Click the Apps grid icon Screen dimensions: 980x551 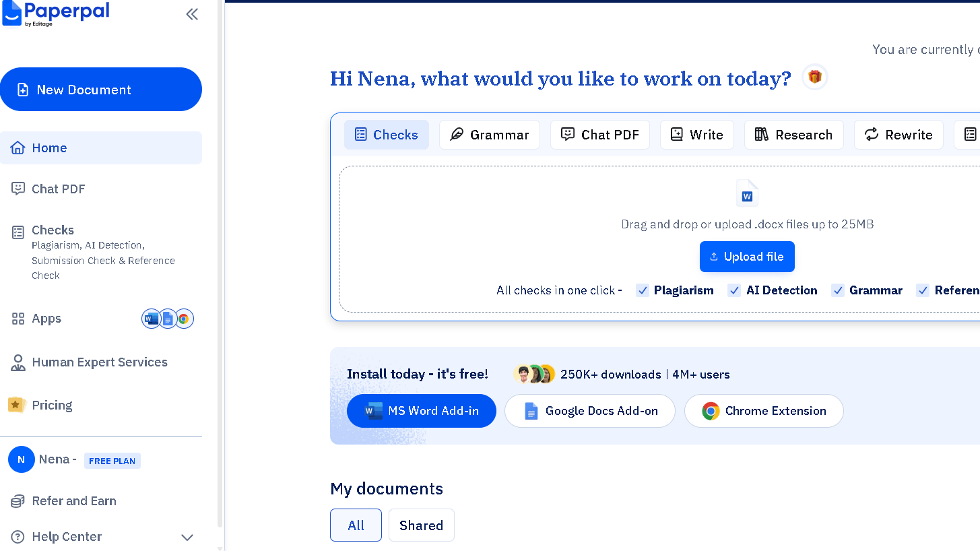coord(18,319)
